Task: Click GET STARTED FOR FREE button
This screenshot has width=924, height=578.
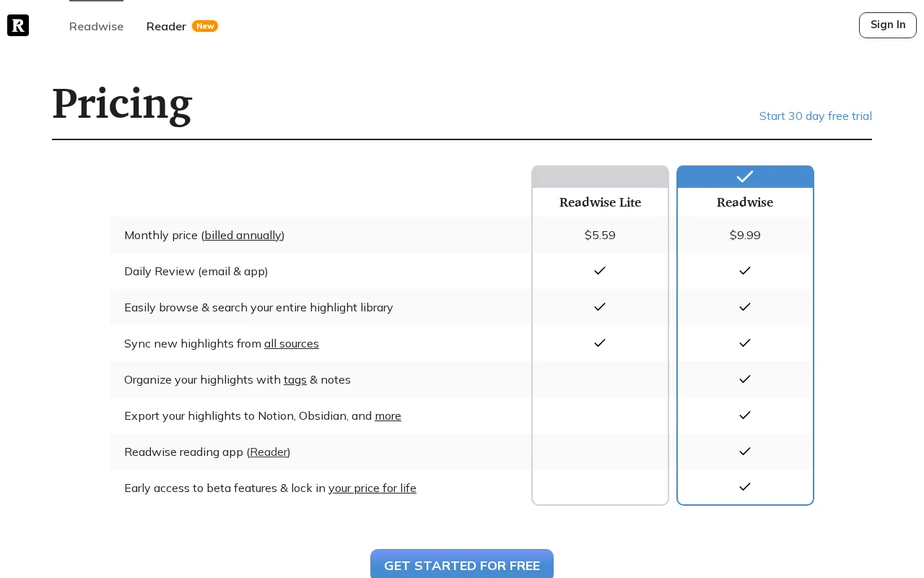Action: click(x=462, y=564)
